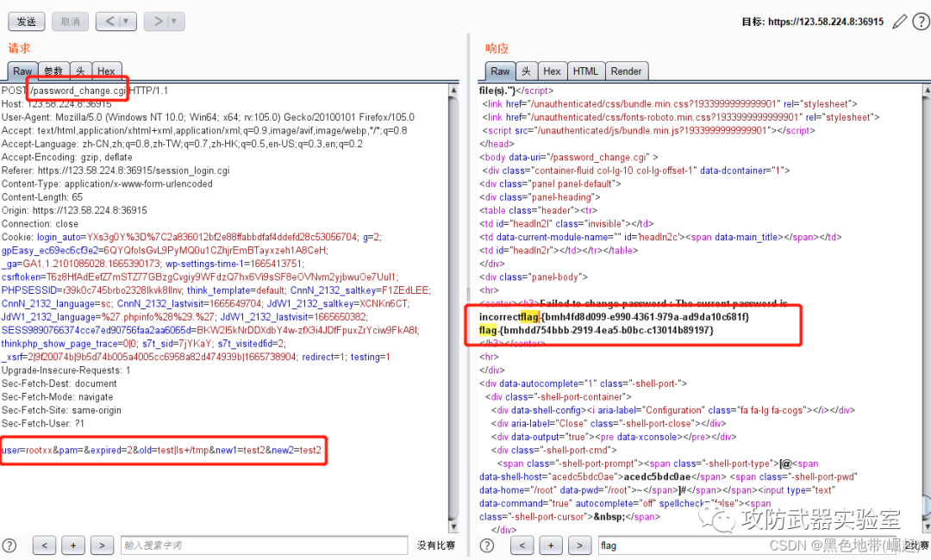Switch to the response Render tab

[x=627, y=72]
